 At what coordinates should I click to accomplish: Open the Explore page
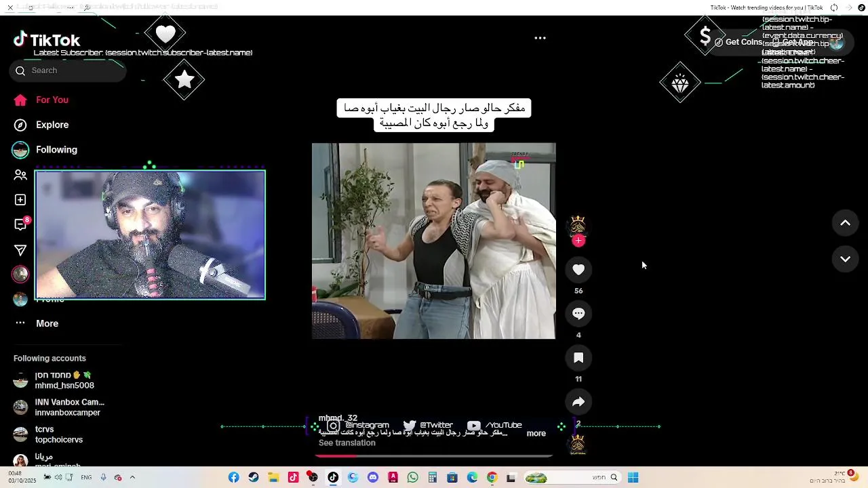[x=41, y=125]
